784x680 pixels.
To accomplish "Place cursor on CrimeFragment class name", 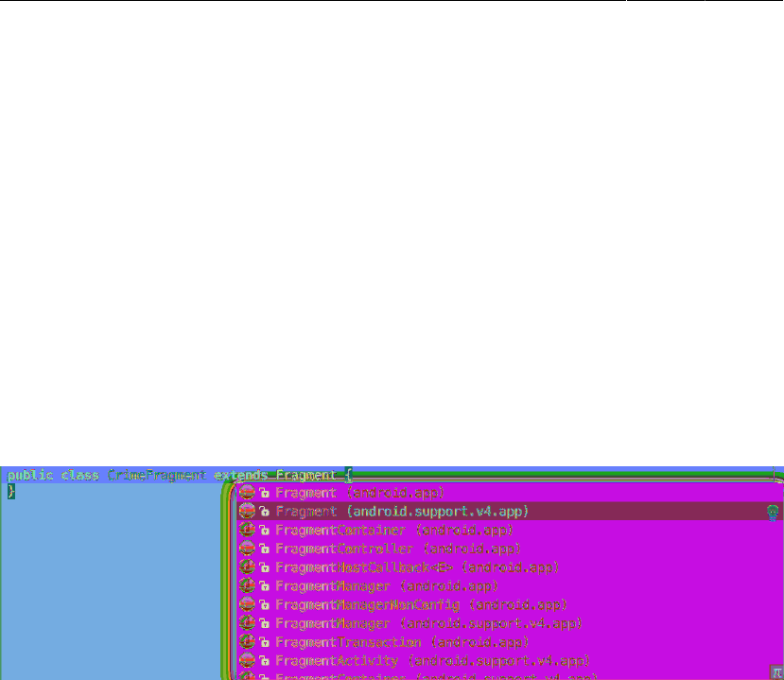I will (157, 475).
